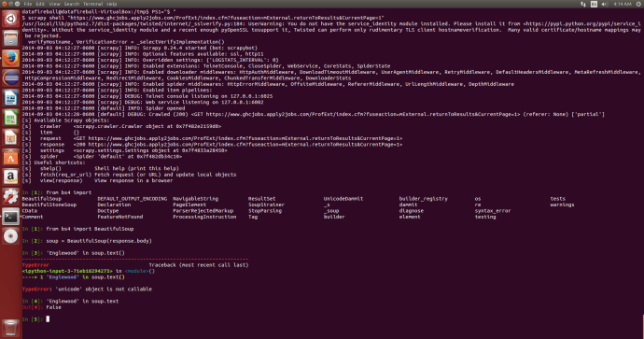Click the In [4] 'Englewood' in soup.text line
Image resolution: width=644 pixels, height=339 pixels.
coord(70,301)
